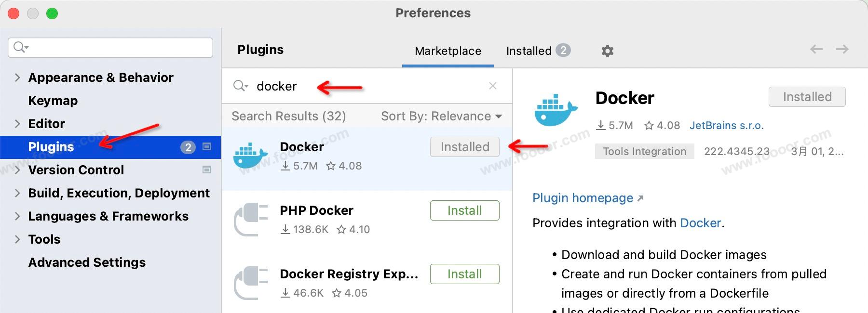Switch to the Marketplace tab
The height and width of the screenshot is (313, 868).
pyautogui.click(x=448, y=51)
